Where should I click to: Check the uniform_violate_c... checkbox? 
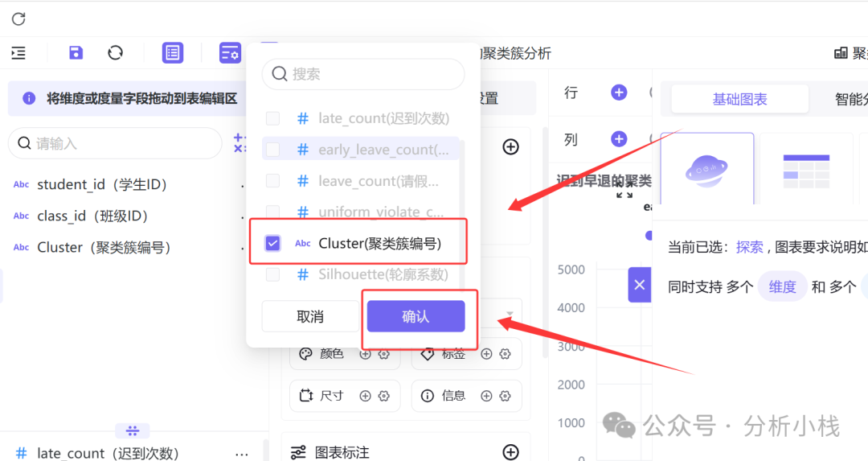tap(273, 212)
